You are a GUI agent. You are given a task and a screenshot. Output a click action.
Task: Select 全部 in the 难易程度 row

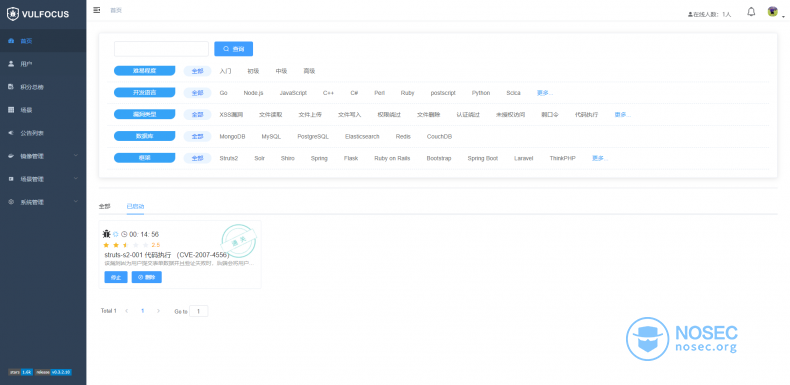tap(198, 71)
